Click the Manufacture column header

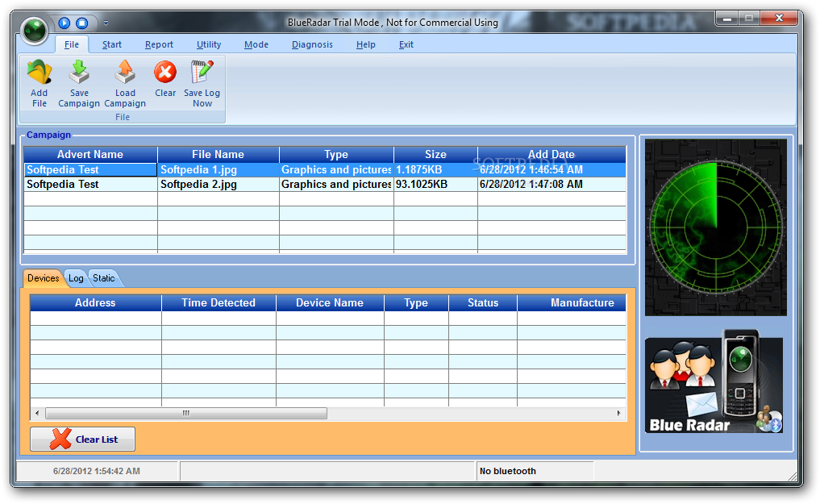point(572,302)
